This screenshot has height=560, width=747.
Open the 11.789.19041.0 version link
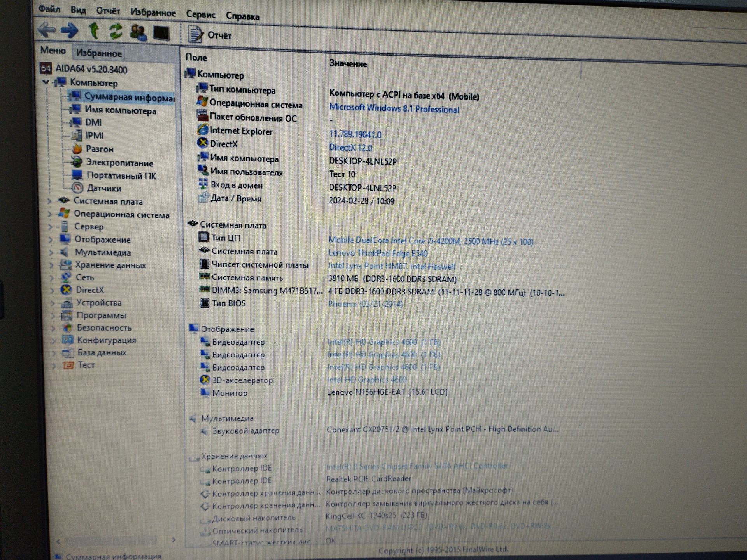[355, 134]
